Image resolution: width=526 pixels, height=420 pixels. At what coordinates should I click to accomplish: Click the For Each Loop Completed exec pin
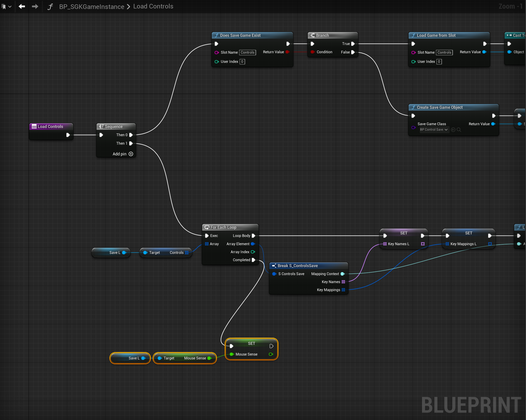pos(254,260)
